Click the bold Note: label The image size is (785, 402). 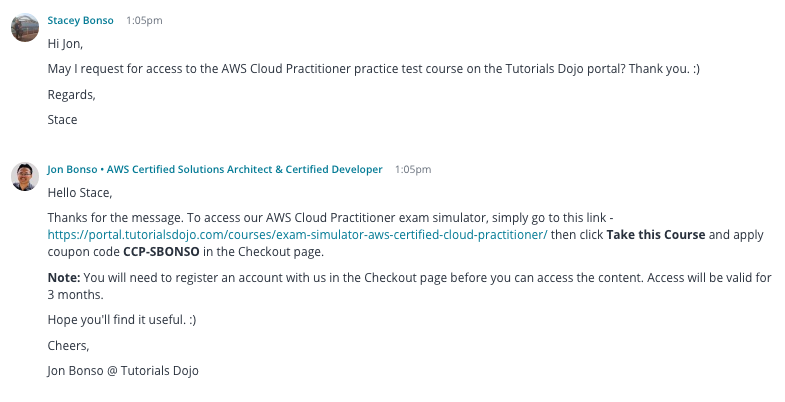click(64, 277)
